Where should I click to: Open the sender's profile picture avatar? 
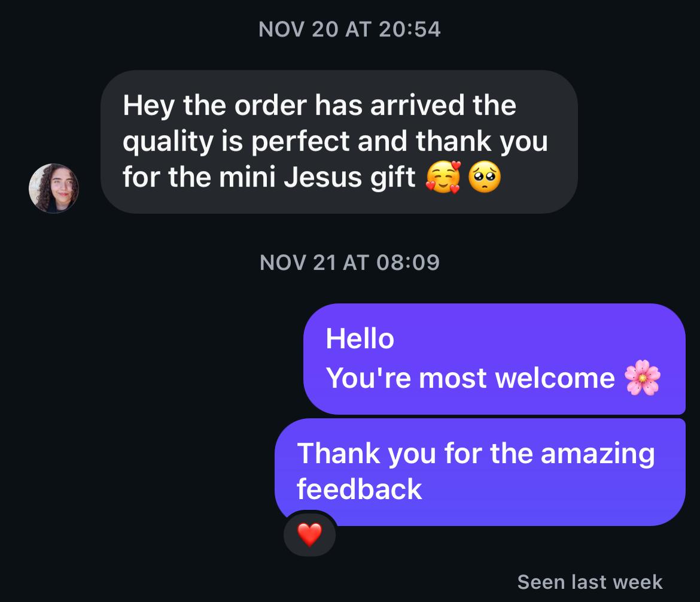point(54,188)
